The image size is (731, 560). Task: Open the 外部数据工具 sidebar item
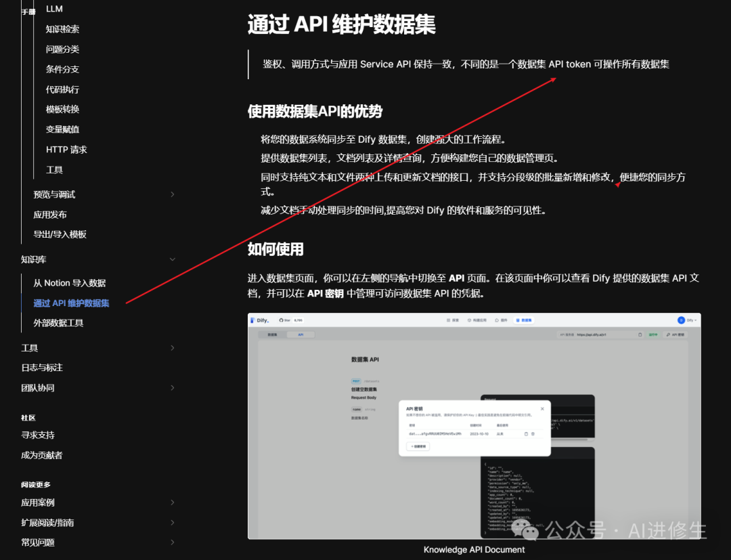(58, 323)
